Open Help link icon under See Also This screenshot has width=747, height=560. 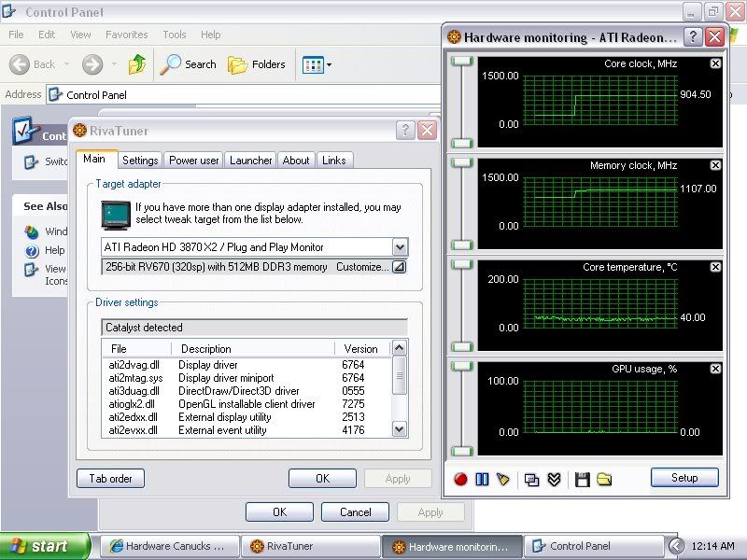tap(32, 250)
